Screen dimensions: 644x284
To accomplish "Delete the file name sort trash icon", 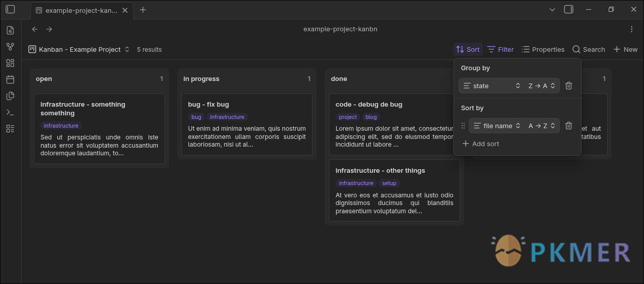I will pos(569,126).
